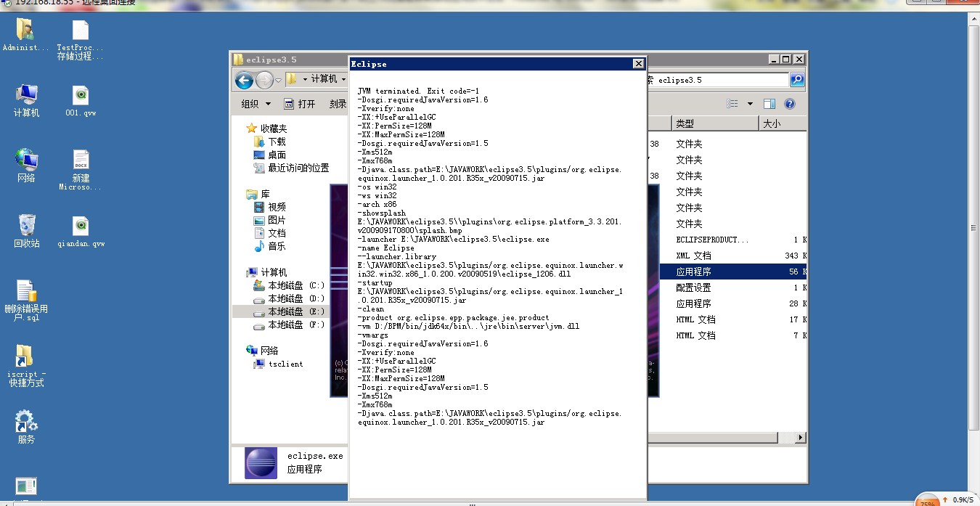Select 本地磁盘 (C:) drive
This screenshot has width=980, height=506.
pos(289,285)
